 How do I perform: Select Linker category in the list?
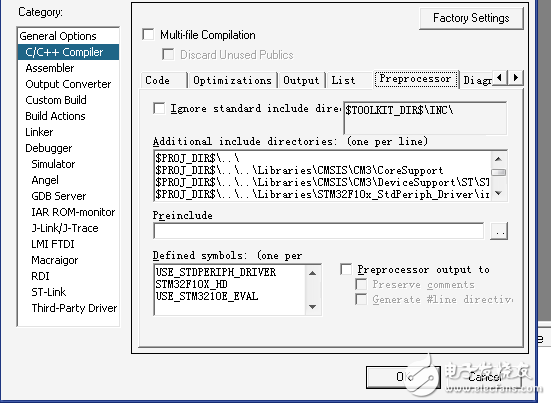click(39, 132)
